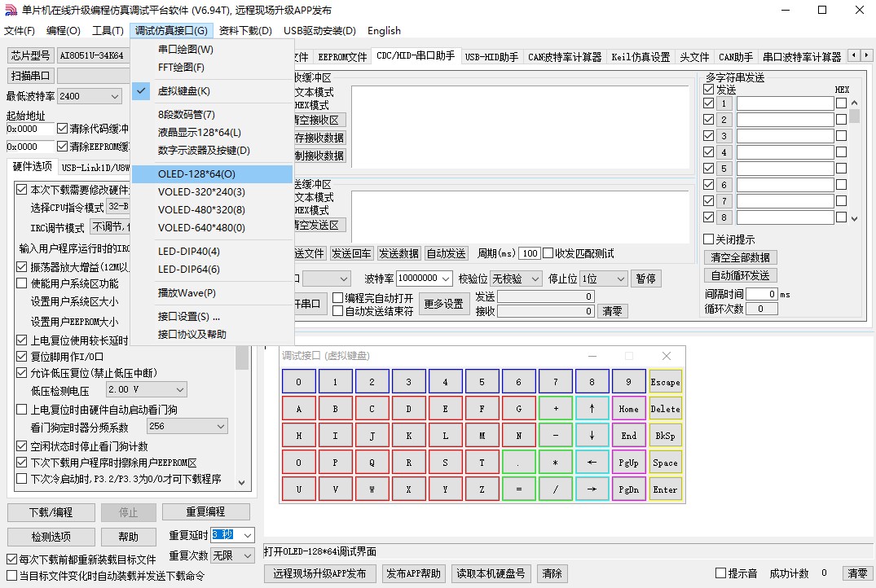Click the letter Z key on virtual keyboard
876x588 pixels.
482,489
